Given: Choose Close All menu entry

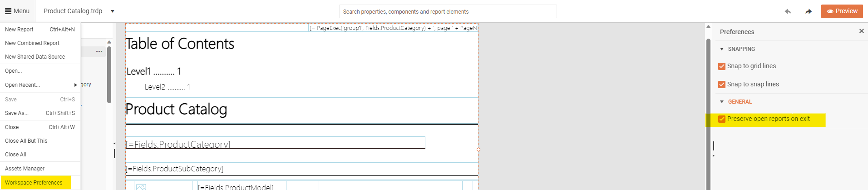Looking at the screenshot, I should 40,155.
